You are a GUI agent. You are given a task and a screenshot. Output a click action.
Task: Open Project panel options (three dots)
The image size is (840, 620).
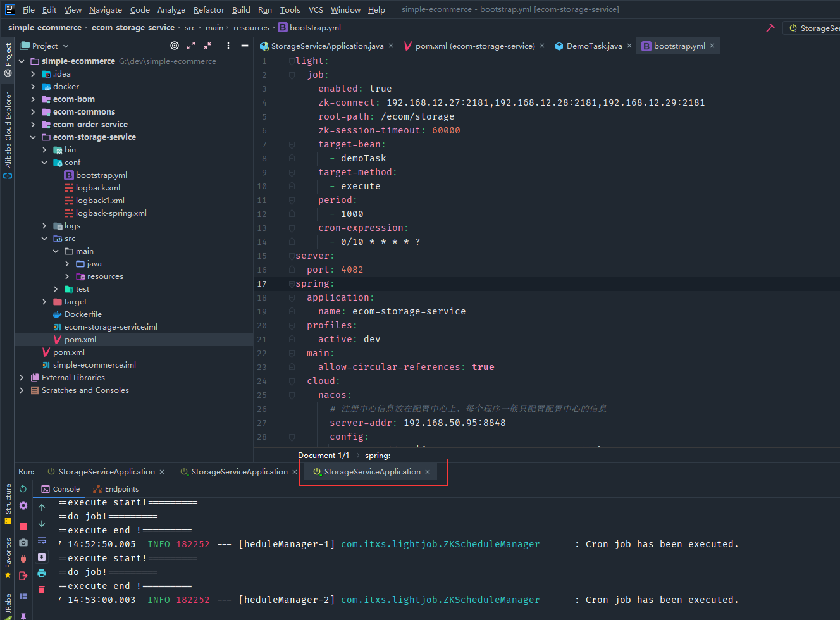click(x=228, y=46)
